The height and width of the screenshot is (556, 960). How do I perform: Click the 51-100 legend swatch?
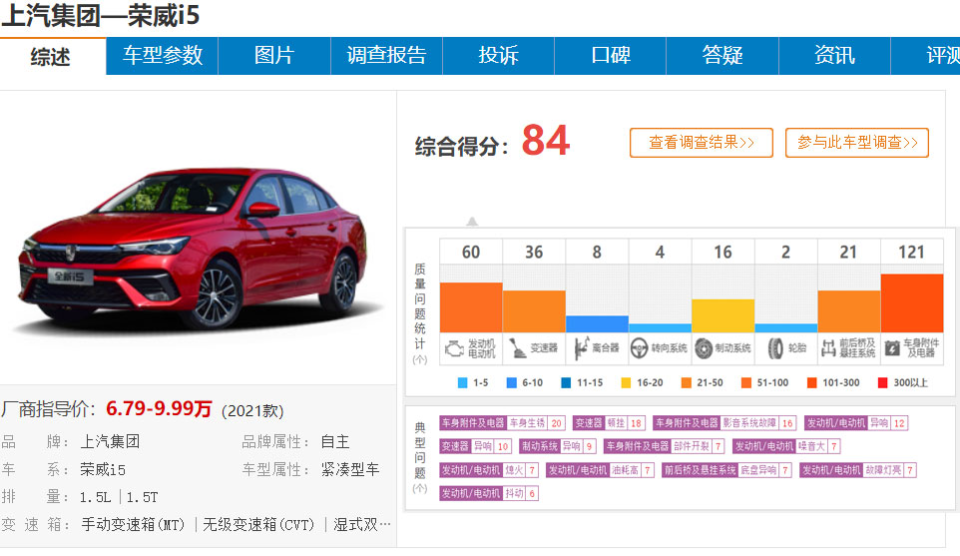(746, 383)
